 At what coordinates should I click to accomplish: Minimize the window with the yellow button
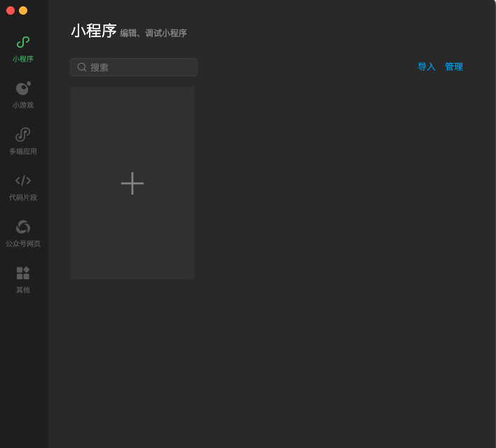(x=23, y=10)
